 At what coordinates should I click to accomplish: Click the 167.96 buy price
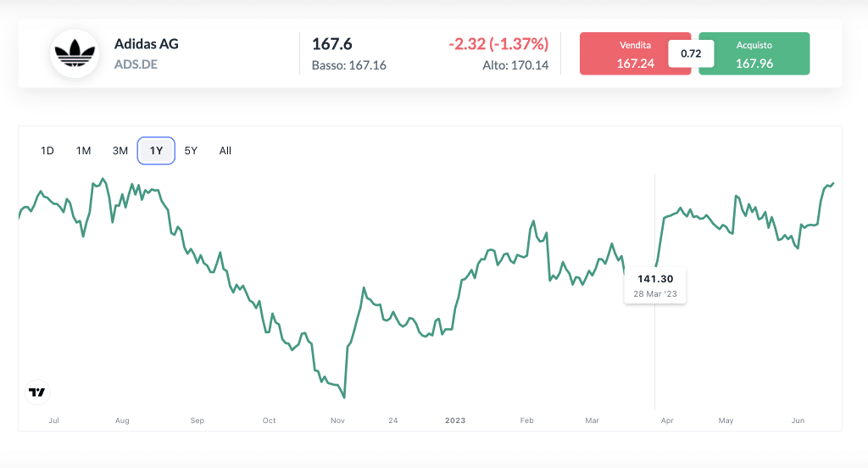pos(754,64)
